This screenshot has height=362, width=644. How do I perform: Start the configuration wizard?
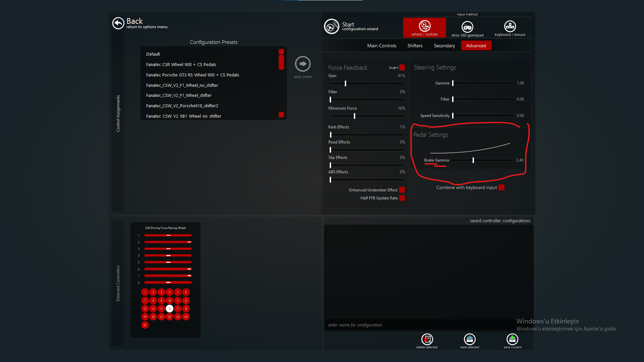click(x=331, y=26)
